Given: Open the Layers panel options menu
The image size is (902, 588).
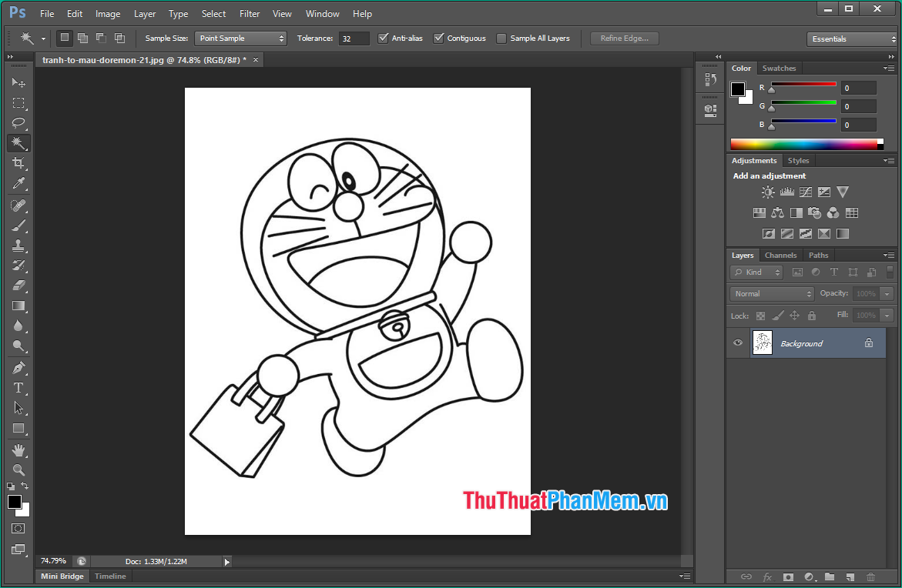Looking at the screenshot, I should click(889, 256).
